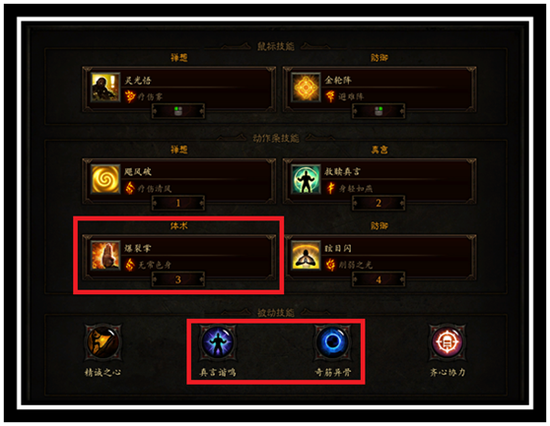Select the 避难阵 rune symbol
This screenshot has width=550, height=426.
click(330, 96)
